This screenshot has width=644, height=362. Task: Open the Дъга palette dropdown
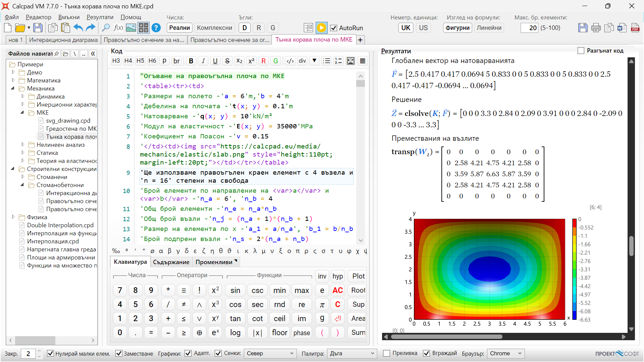(352, 353)
